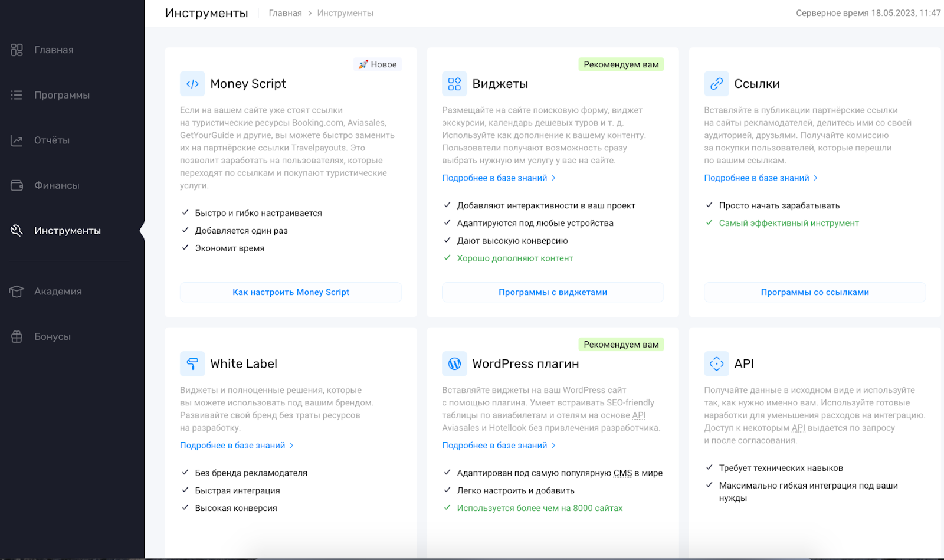
Task: Click Как настроить Money Script button
Action: pyautogui.click(x=291, y=292)
